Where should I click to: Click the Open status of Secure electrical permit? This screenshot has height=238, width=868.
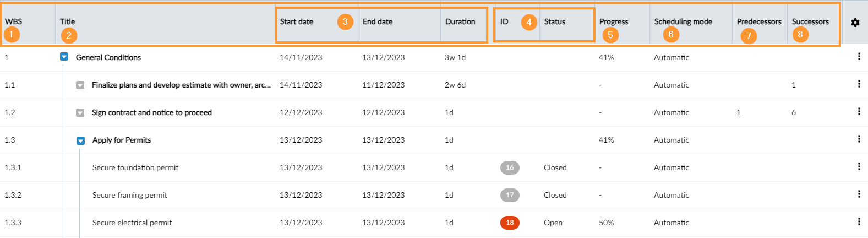(553, 223)
